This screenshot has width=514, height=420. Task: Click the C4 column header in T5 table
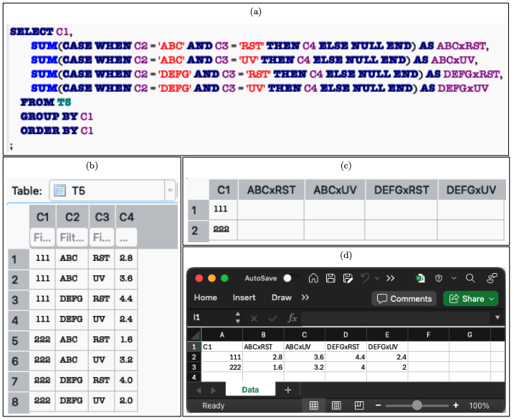[x=127, y=217]
